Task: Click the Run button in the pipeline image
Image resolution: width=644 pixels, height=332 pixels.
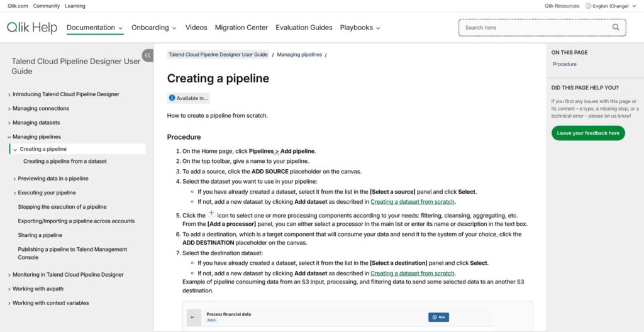Action: (438, 317)
